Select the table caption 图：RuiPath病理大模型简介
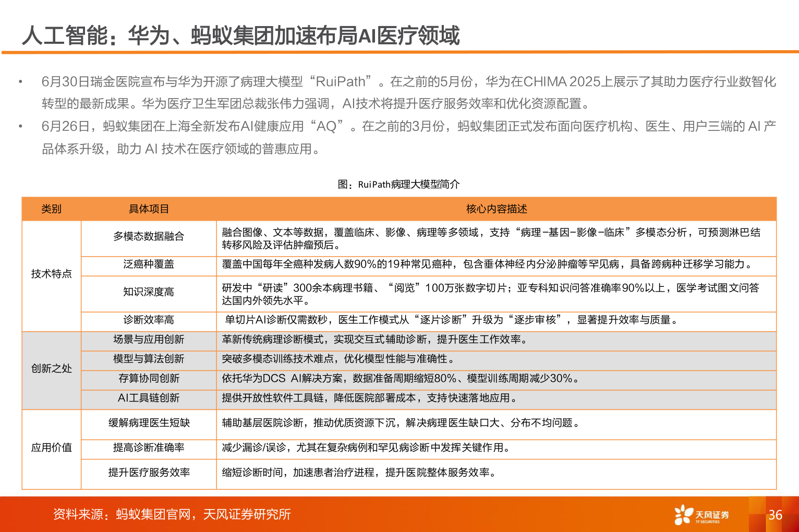 [x=399, y=184]
